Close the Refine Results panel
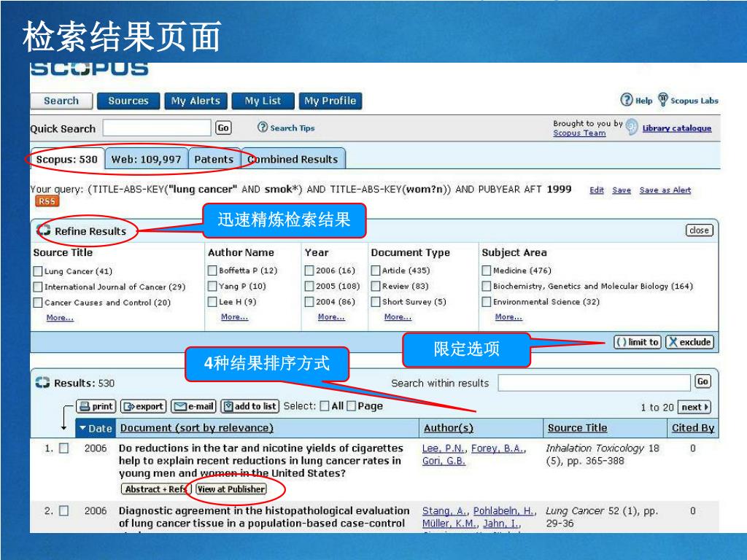The height and width of the screenshot is (560, 747). point(700,230)
